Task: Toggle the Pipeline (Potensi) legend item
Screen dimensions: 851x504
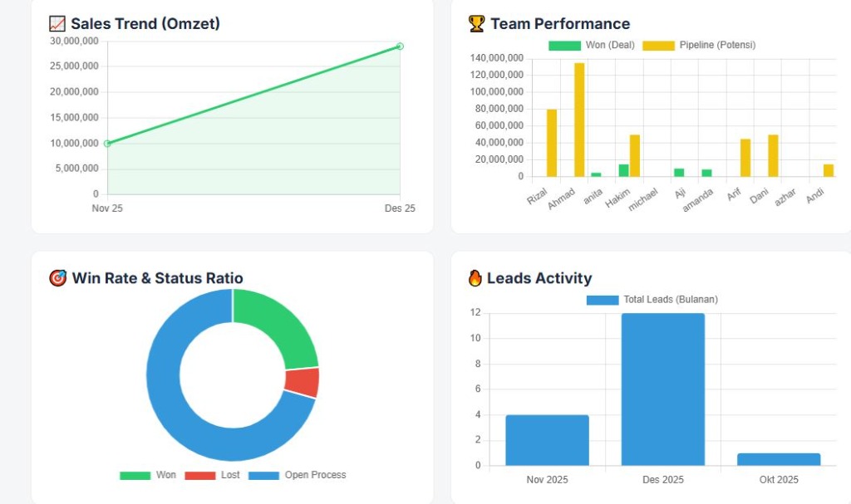Action: (699, 45)
